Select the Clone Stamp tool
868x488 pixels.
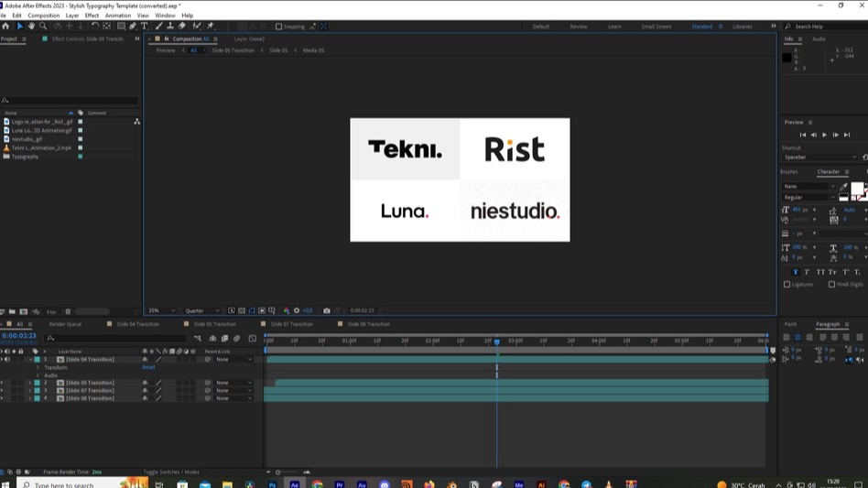click(x=170, y=26)
